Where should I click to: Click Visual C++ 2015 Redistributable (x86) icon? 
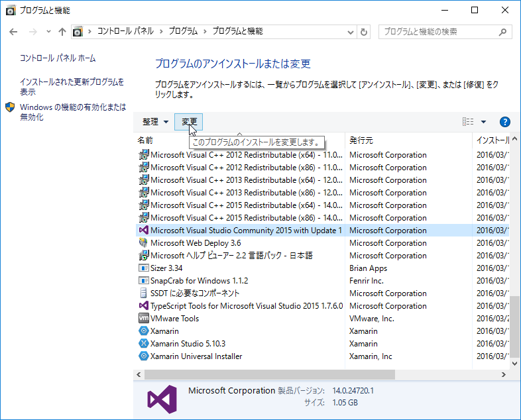click(x=144, y=218)
